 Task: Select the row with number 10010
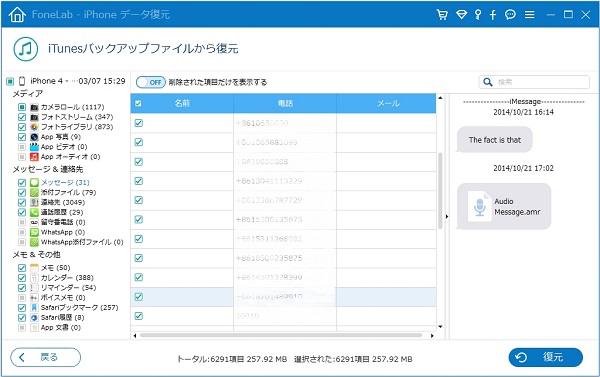pos(283,316)
